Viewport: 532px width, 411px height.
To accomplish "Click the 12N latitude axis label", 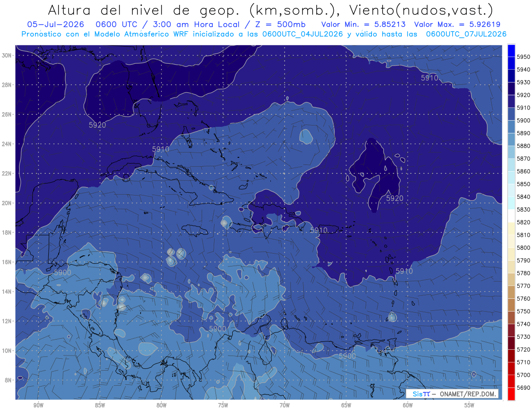I will pyautogui.click(x=7, y=321).
